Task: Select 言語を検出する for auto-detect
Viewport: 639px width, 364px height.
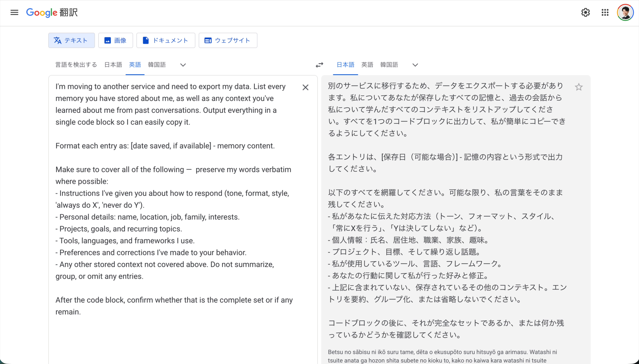Action: click(76, 65)
